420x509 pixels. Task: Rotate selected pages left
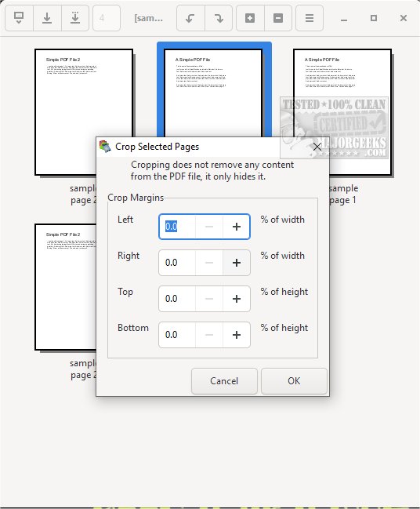click(190, 18)
